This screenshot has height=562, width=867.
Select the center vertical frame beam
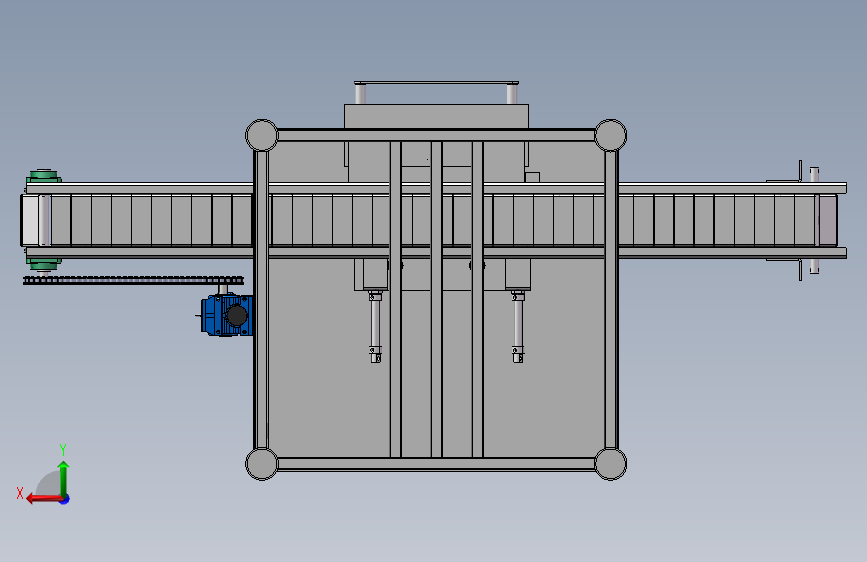click(436, 299)
